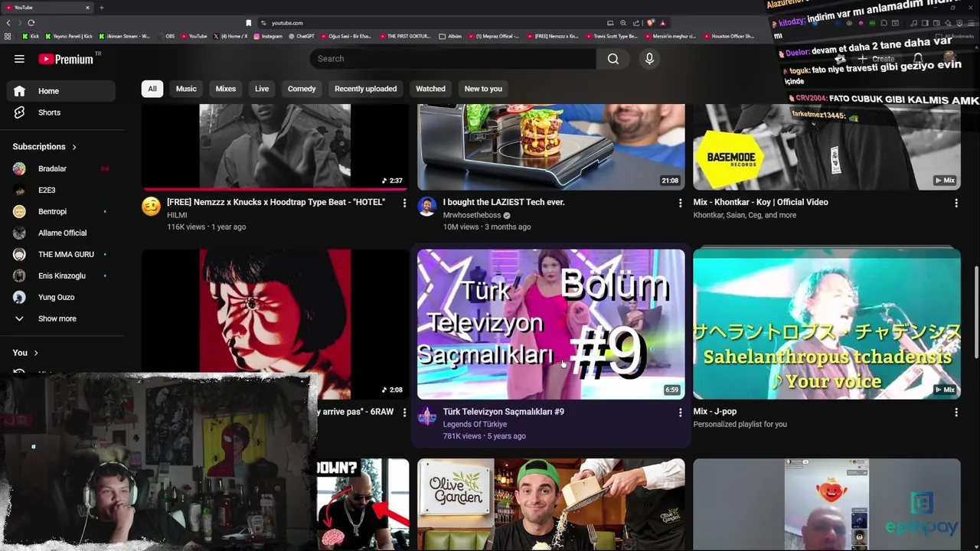Click the YouTube browser tab
Screen dimensions: 980x551
coord(47,8)
